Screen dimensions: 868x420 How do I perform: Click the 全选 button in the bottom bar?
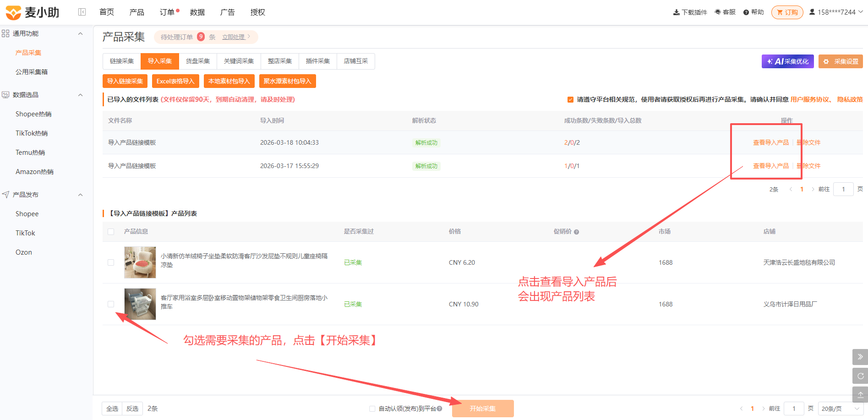point(112,409)
